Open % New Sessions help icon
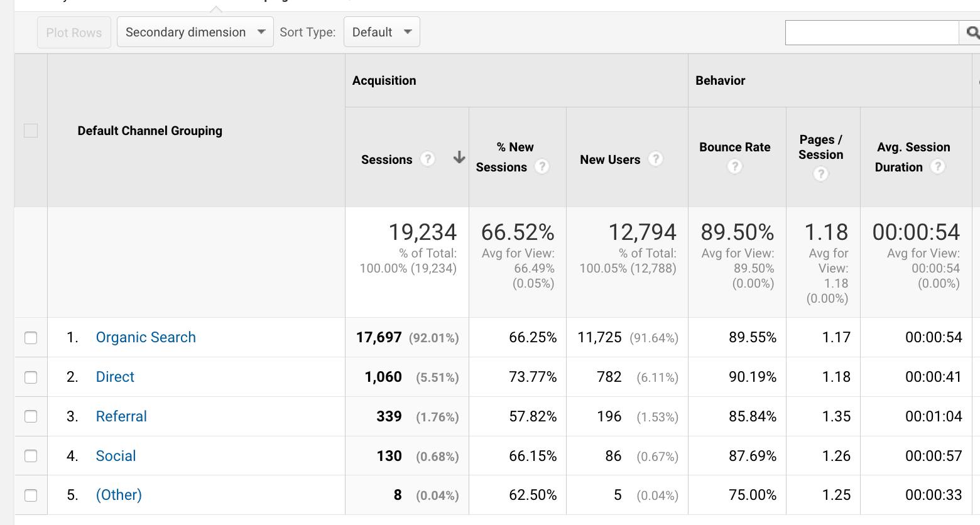Screen dimensions: 980x525 tap(542, 166)
